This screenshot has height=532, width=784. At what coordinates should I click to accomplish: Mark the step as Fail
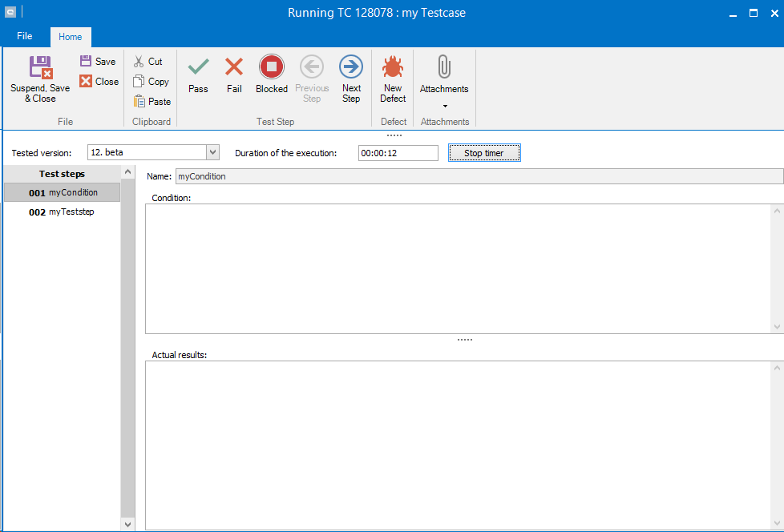[x=234, y=67]
